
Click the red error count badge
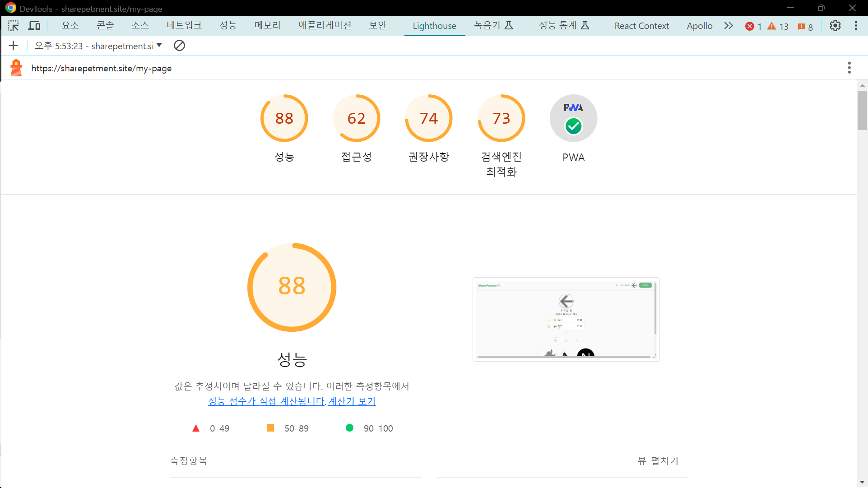pyautogui.click(x=753, y=26)
